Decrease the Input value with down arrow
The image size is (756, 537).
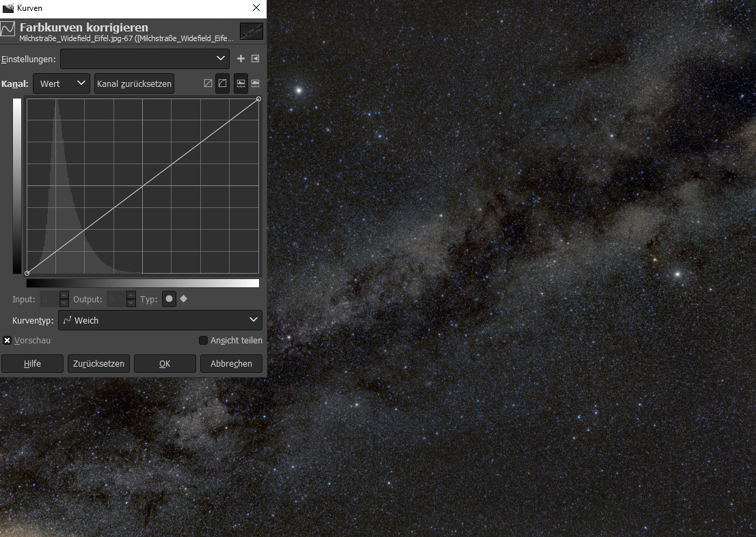pyautogui.click(x=64, y=303)
